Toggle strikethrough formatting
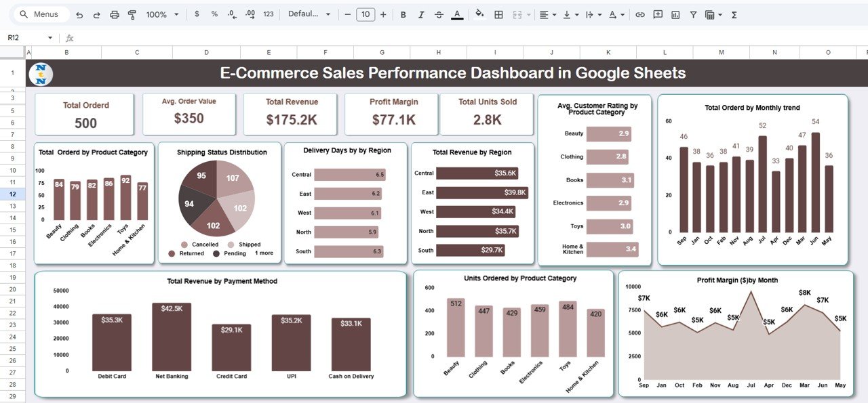868x403 pixels. (x=439, y=14)
